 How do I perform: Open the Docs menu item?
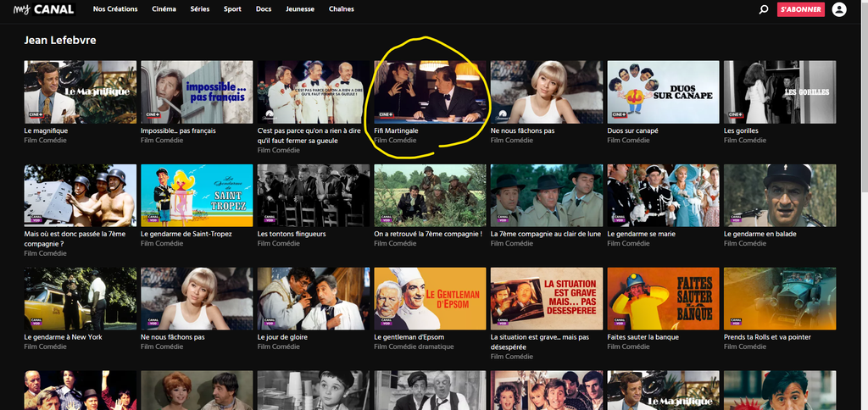point(264,8)
